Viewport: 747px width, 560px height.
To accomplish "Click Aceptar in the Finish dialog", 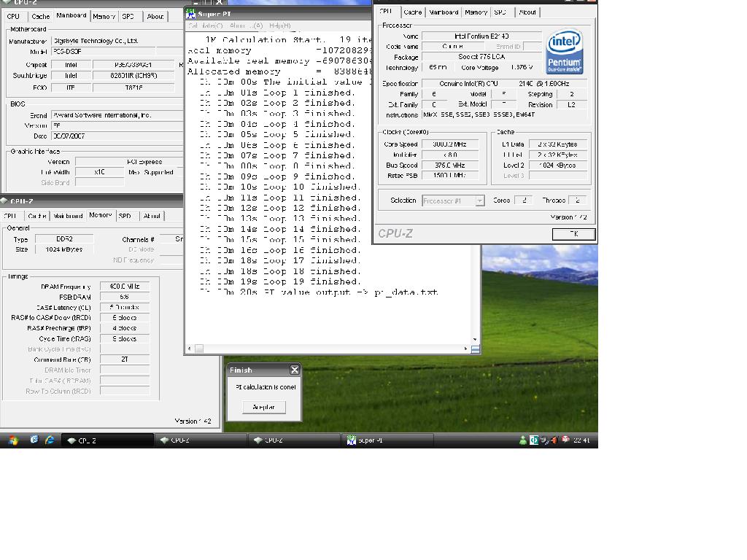I will point(264,407).
